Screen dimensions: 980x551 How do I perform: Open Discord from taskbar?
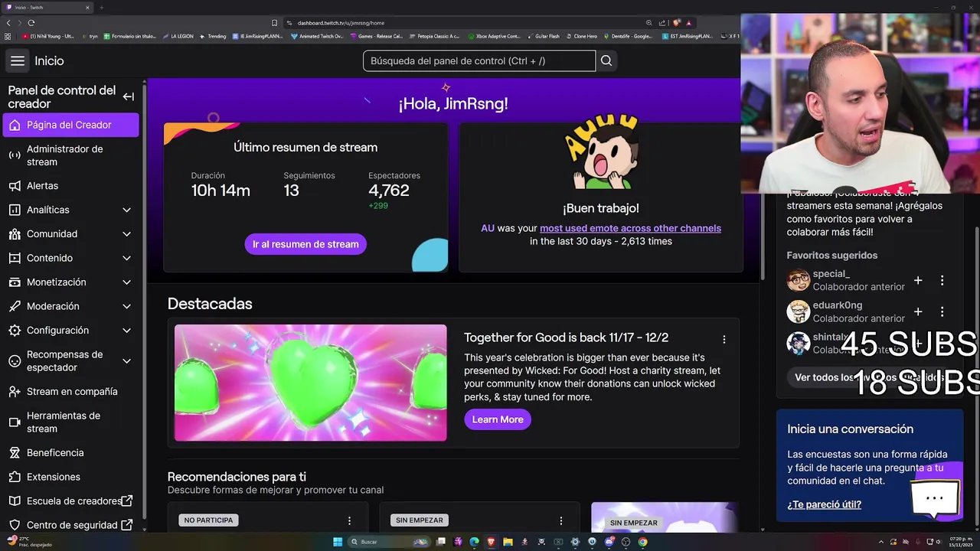click(x=609, y=542)
